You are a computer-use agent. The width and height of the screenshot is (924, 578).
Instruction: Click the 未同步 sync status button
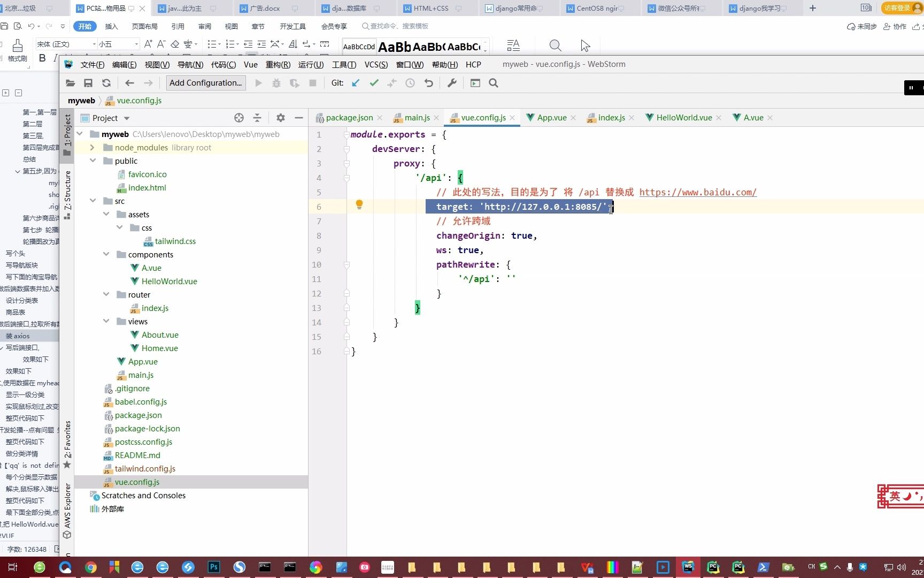click(x=862, y=26)
